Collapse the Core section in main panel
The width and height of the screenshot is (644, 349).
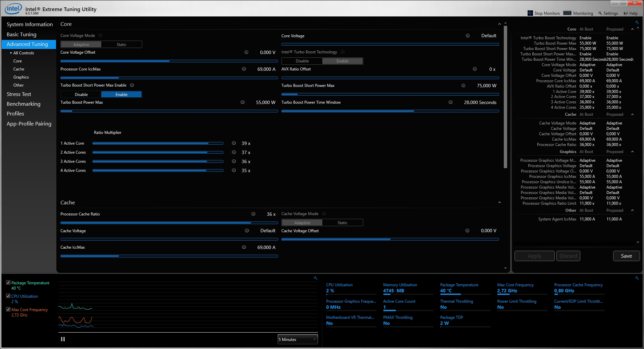click(x=499, y=24)
